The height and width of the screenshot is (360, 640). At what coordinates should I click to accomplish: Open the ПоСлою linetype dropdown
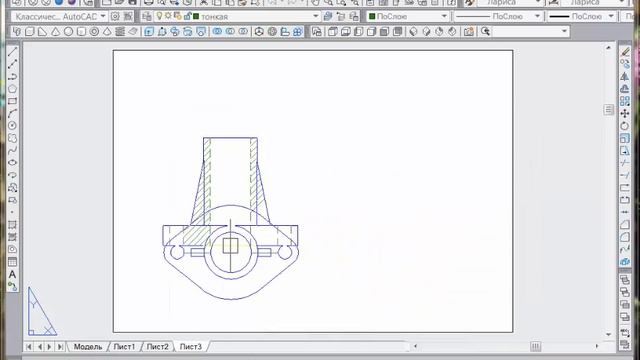(538, 16)
